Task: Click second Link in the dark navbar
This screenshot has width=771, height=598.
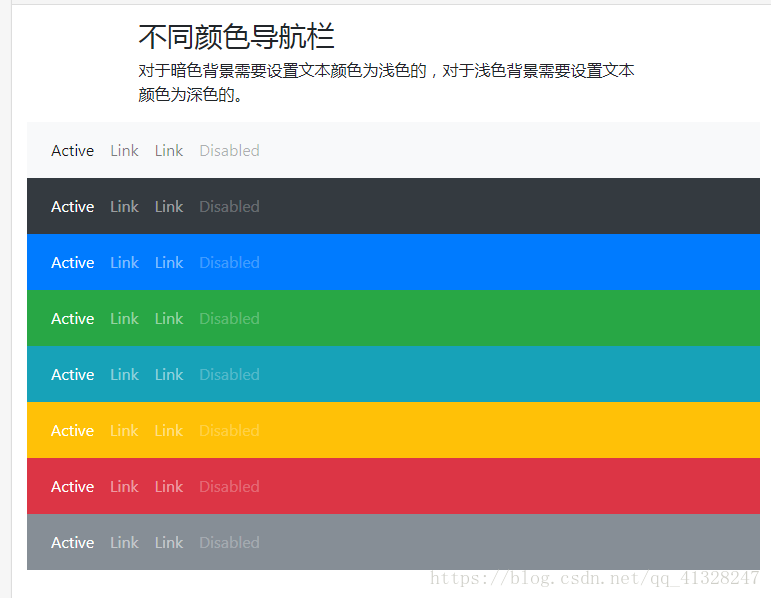Action: tap(169, 207)
